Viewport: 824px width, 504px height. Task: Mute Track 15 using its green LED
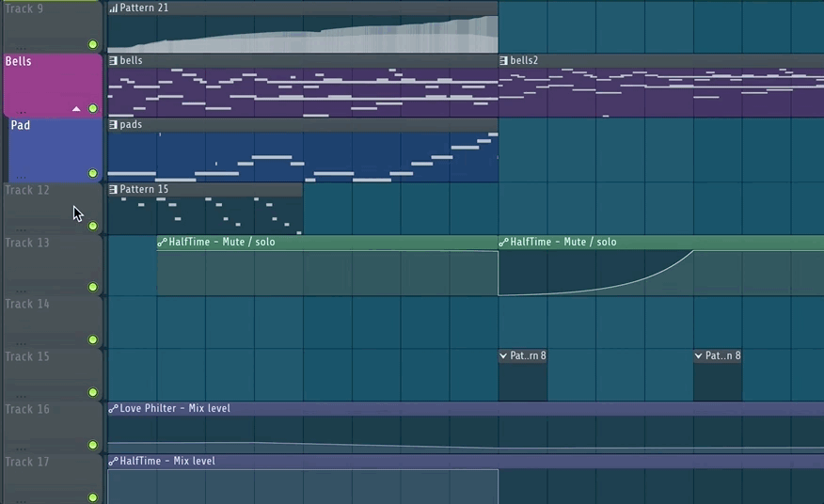[92, 392]
